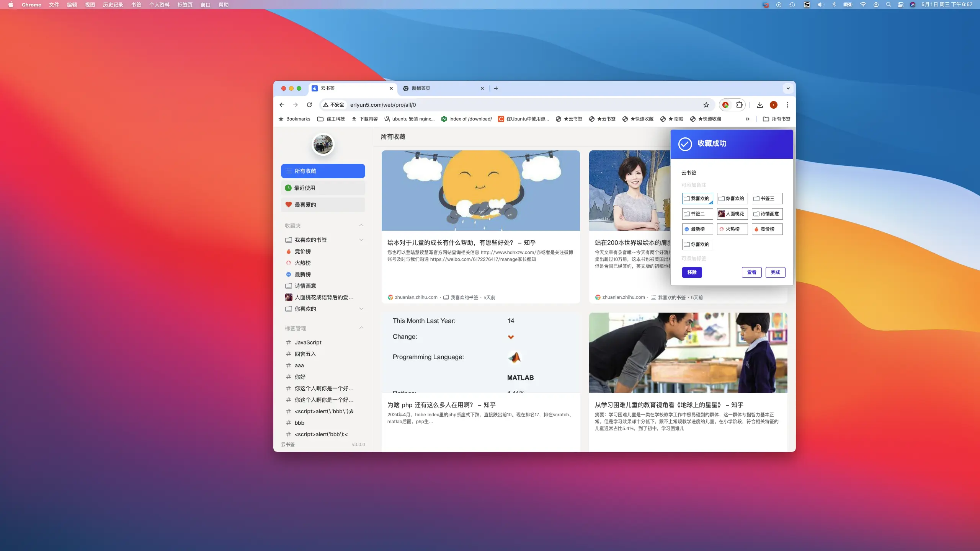Select the last 你喜欢的 folder in popup
980x551 pixels.
697,245
